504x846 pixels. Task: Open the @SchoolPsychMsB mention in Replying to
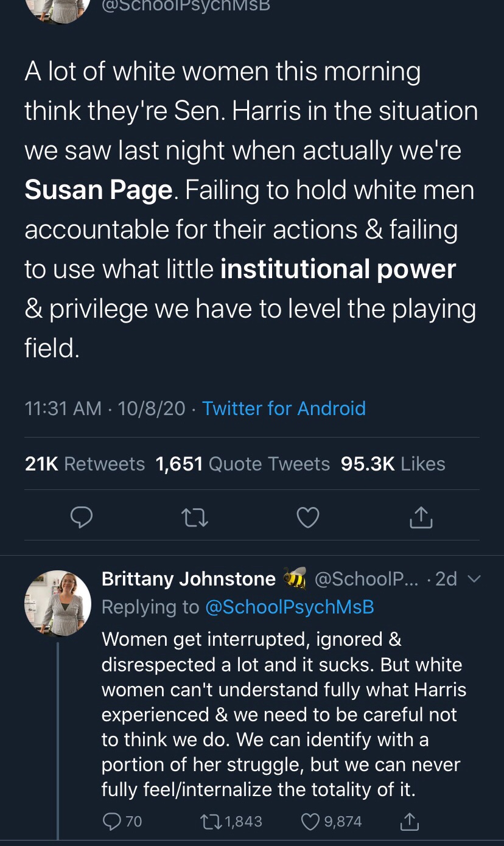(290, 607)
